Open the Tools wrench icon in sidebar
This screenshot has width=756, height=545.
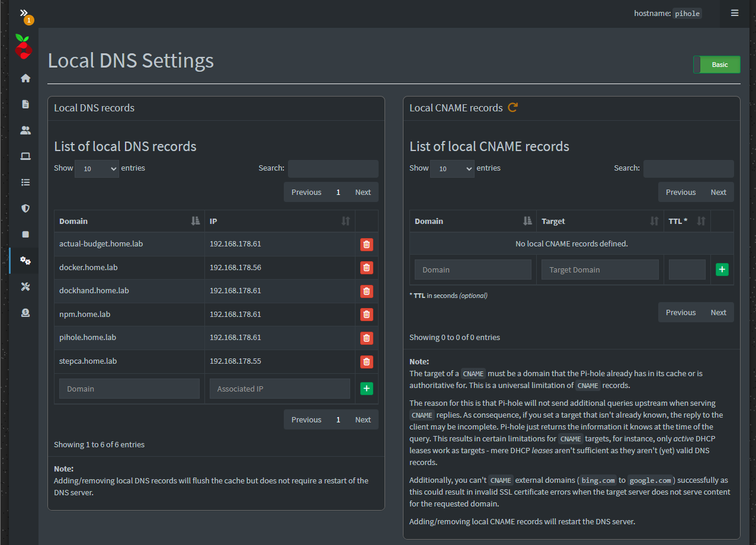click(x=25, y=287)
